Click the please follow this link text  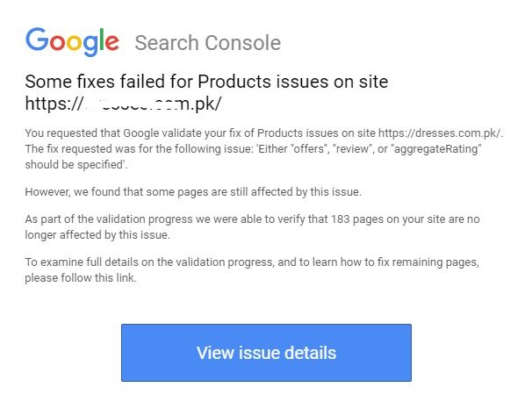81,278
